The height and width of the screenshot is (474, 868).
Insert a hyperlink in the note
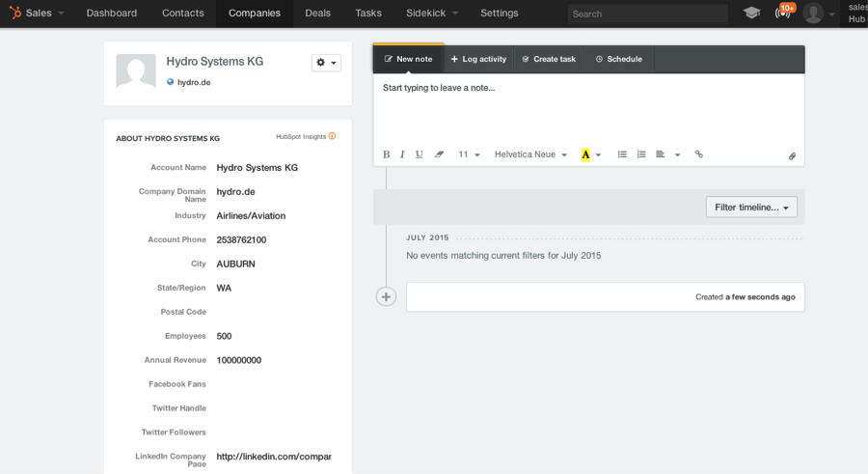[x=699, y=154]
